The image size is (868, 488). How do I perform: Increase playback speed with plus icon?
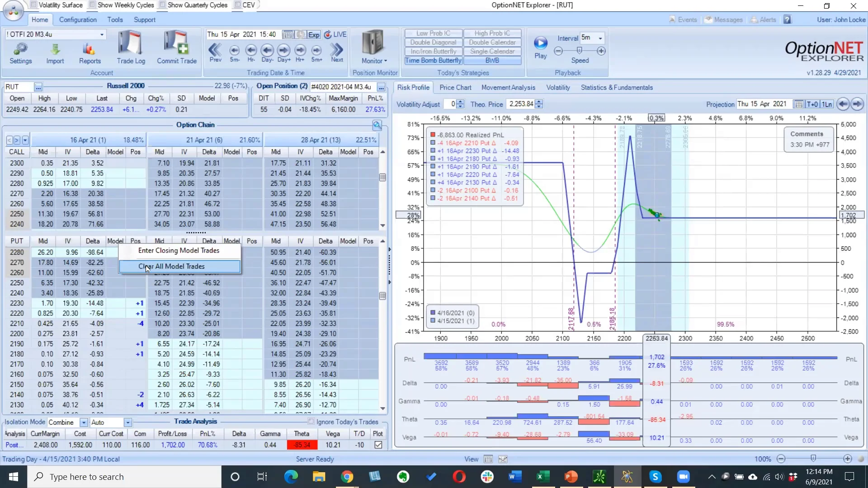[601, 51]
